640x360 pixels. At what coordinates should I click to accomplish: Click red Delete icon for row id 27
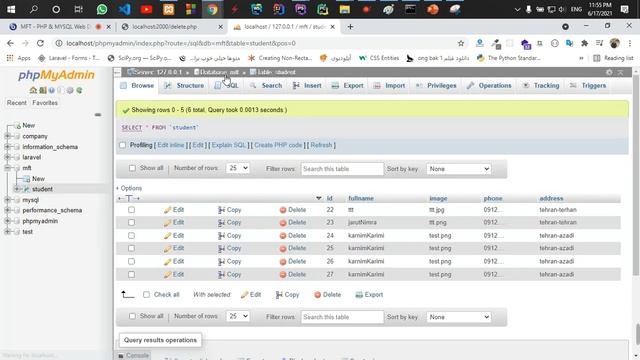[x=283, y=275]
